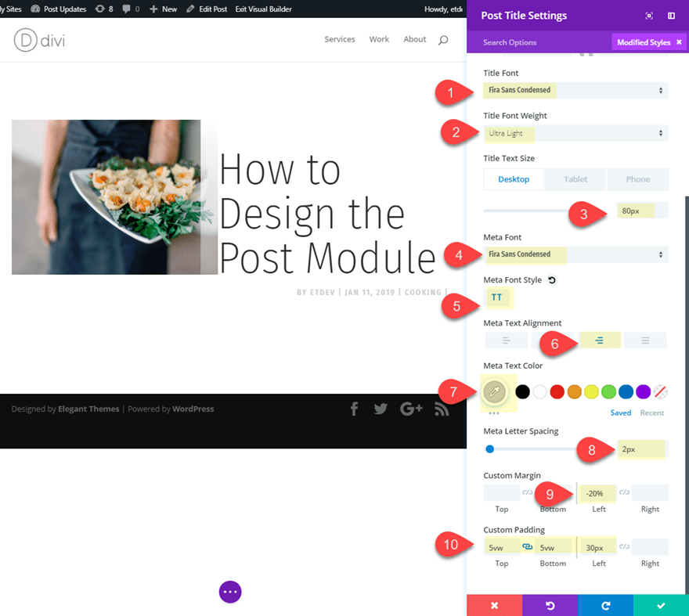Screen dimensions: 689x616
Task: Open the Meta Font dropdown
Action: 575,254
